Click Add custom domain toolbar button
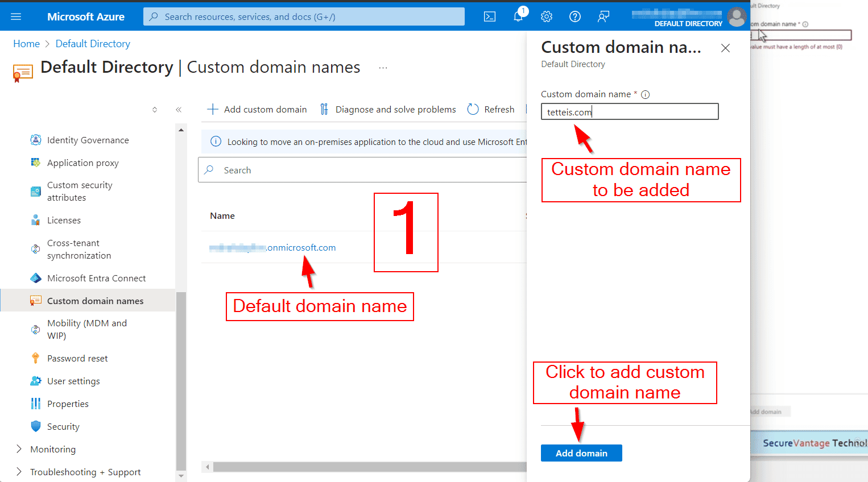The image size is (868, 482). (x=257, y=109)
